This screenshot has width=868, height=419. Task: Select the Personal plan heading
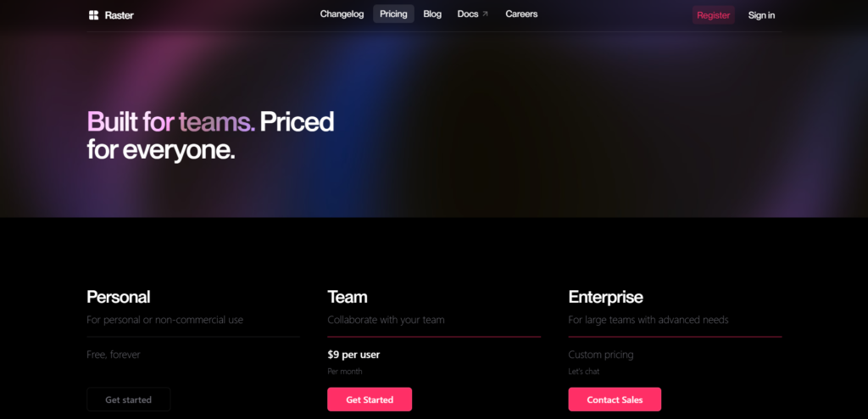(119, 297)
